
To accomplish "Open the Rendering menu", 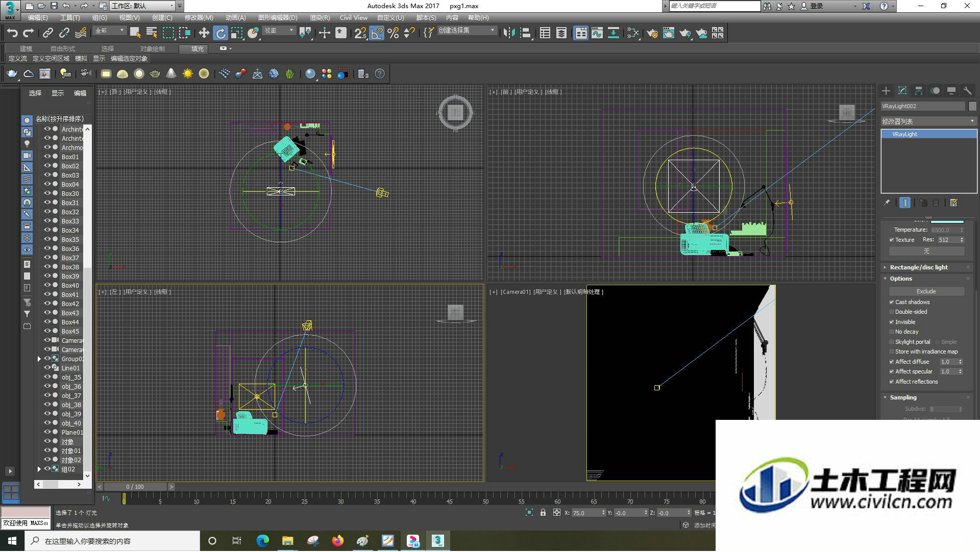I will pyautogui.click(x=320, y=18).
